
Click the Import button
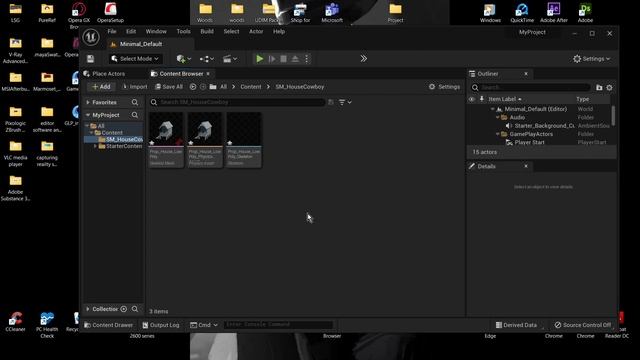click(x=135, y=87)
